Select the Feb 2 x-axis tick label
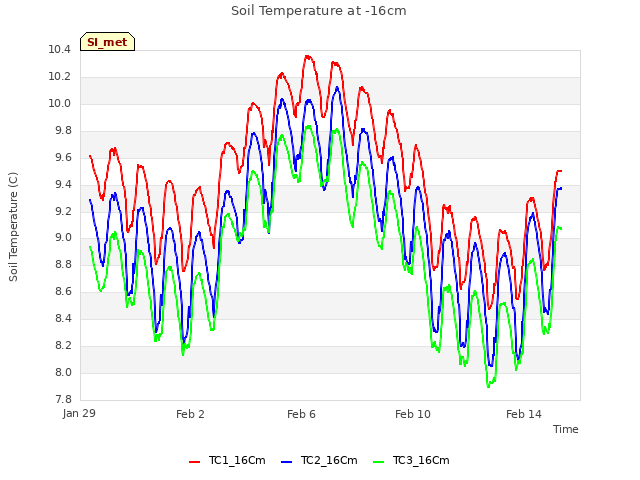640x480 pixels. tap(190, 414)
